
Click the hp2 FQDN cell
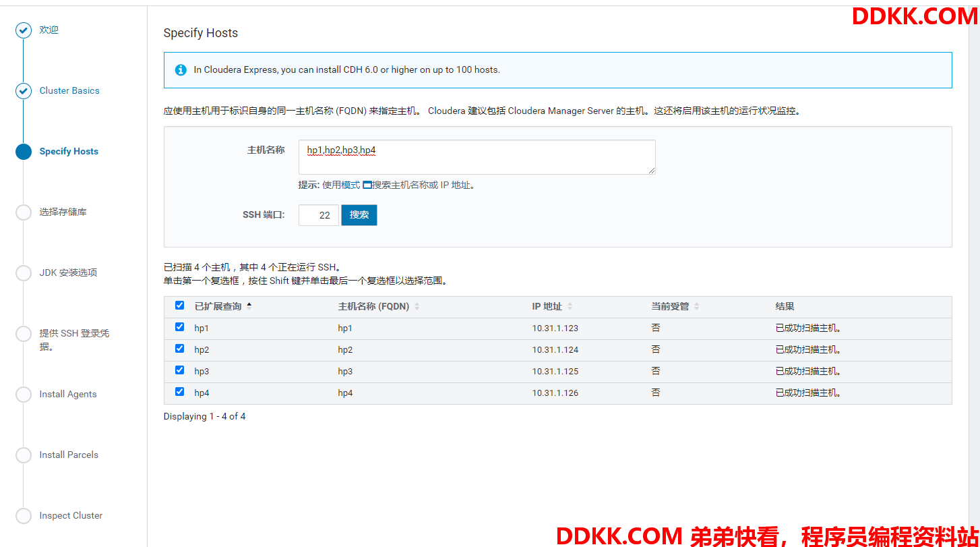tap(345, 350)
